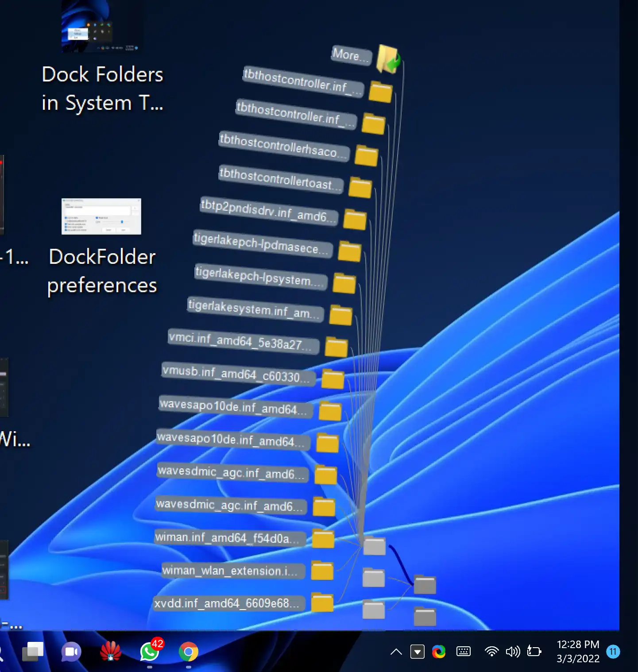
Task: Open the More... folder icon
Action: (388, 59)
